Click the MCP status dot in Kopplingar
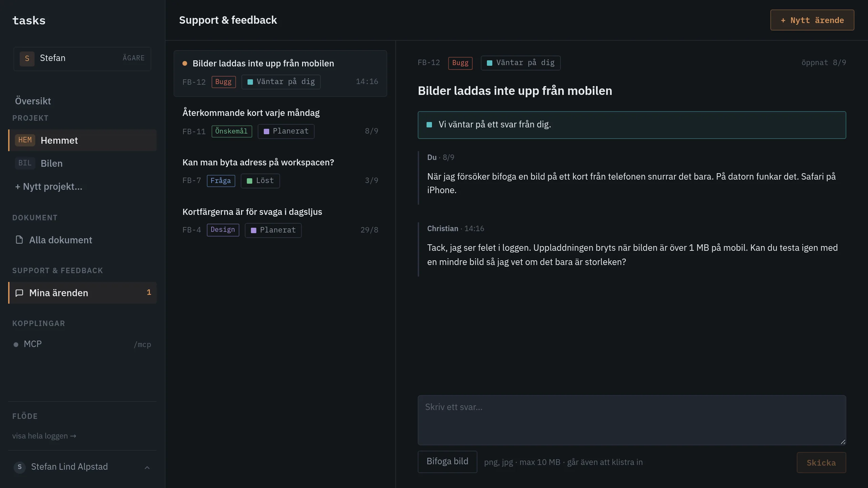868x488 pixels. 16,345
